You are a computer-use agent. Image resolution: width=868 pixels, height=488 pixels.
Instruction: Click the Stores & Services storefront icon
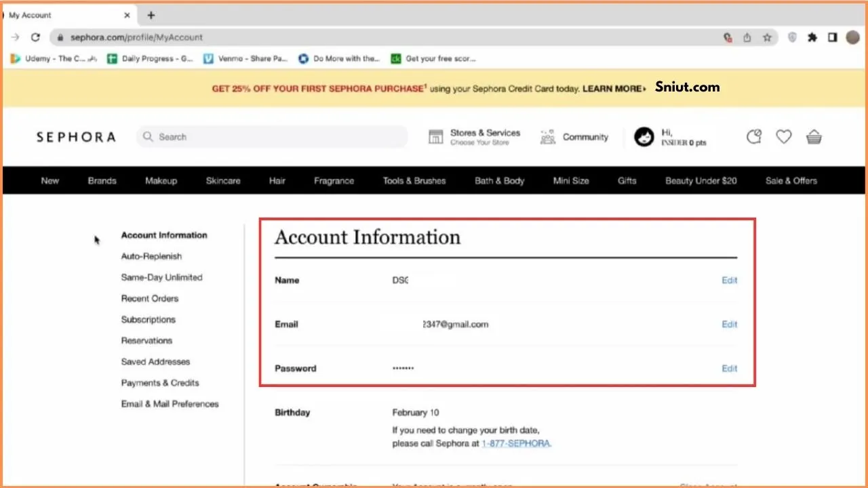point(435,136)
